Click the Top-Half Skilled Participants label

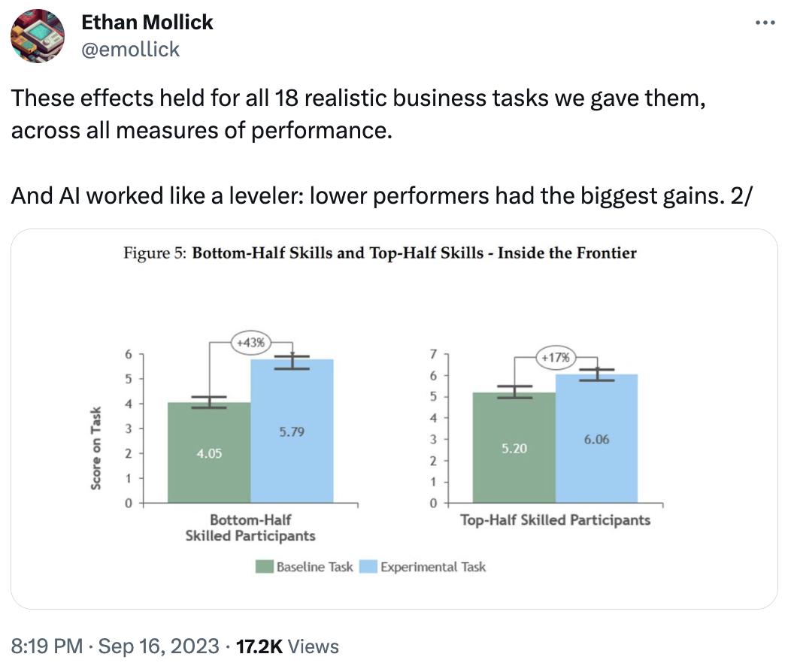coord(555,520)
